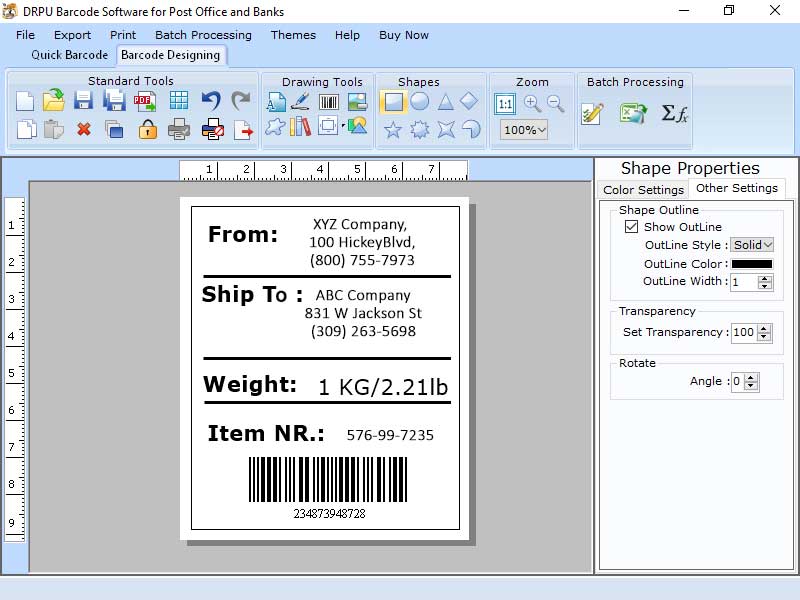
Task: Click the Save All icon
Action: pyautogui.click(x=114, y=101)
